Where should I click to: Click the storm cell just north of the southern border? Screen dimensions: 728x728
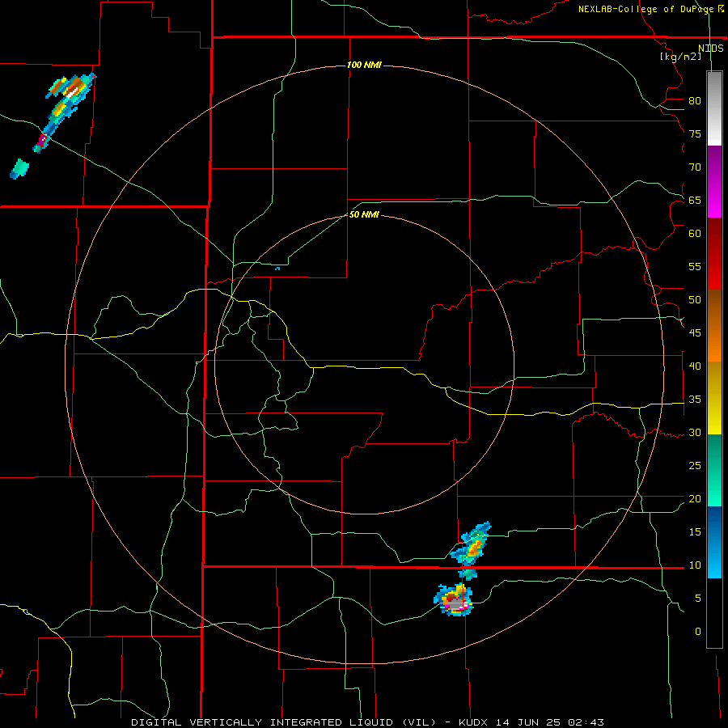tap(472, 545)
